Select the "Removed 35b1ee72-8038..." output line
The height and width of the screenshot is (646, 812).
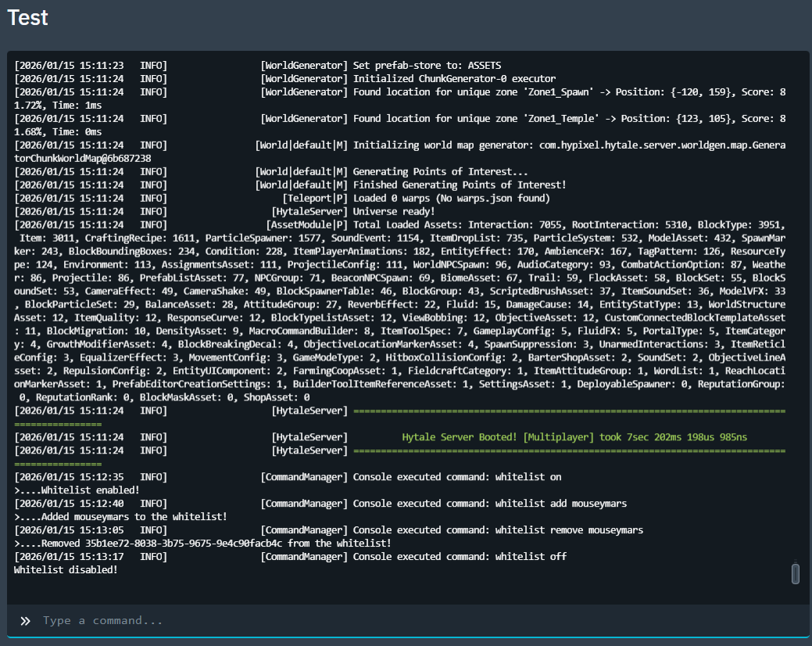pyautogui.click(x=202, y=544)
